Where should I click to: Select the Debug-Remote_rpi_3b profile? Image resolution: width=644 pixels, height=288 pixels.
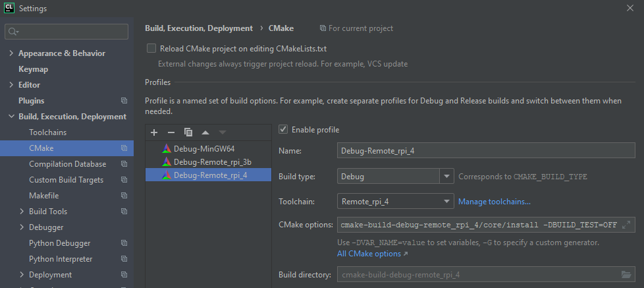click(x=212, y=161)
